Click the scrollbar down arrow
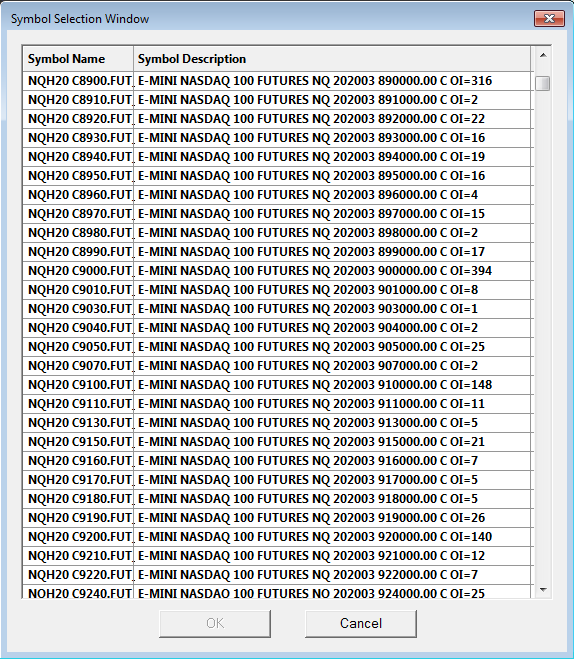The image size is (574, 659). point(543,590)
